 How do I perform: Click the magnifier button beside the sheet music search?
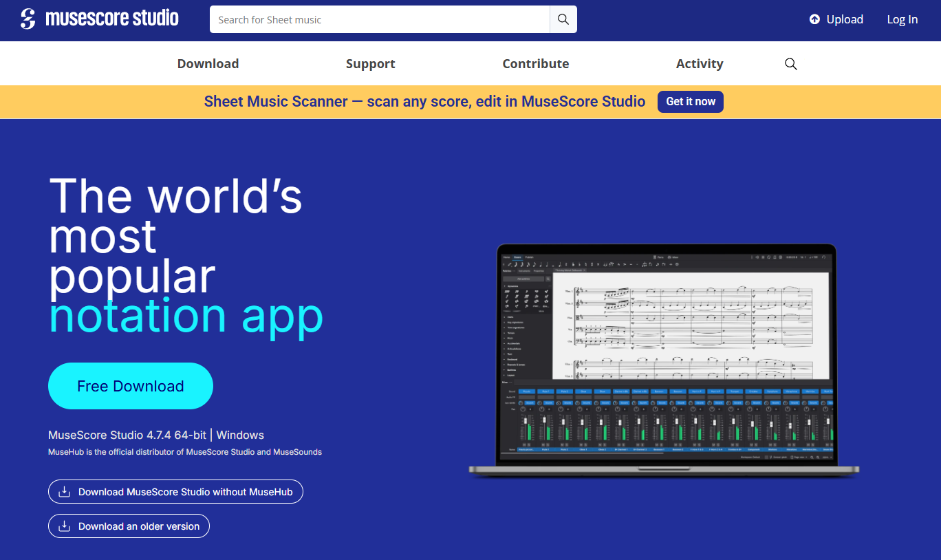(x=563, y=19)
